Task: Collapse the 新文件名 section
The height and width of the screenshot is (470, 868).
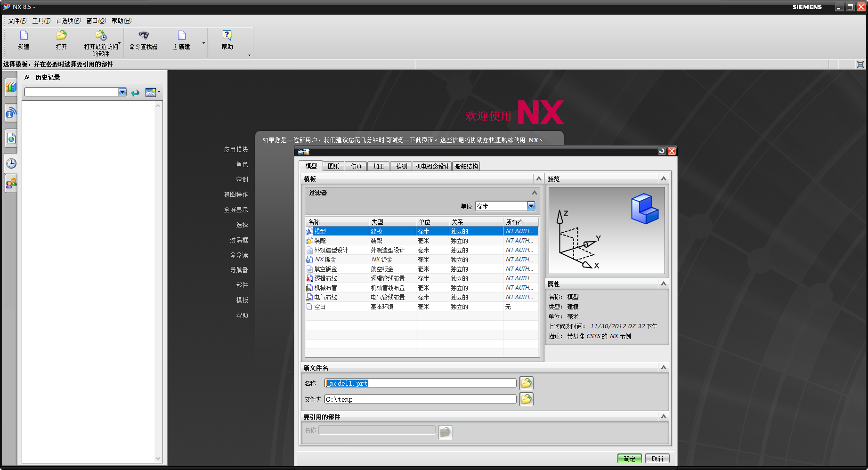Action: [664, 367]
